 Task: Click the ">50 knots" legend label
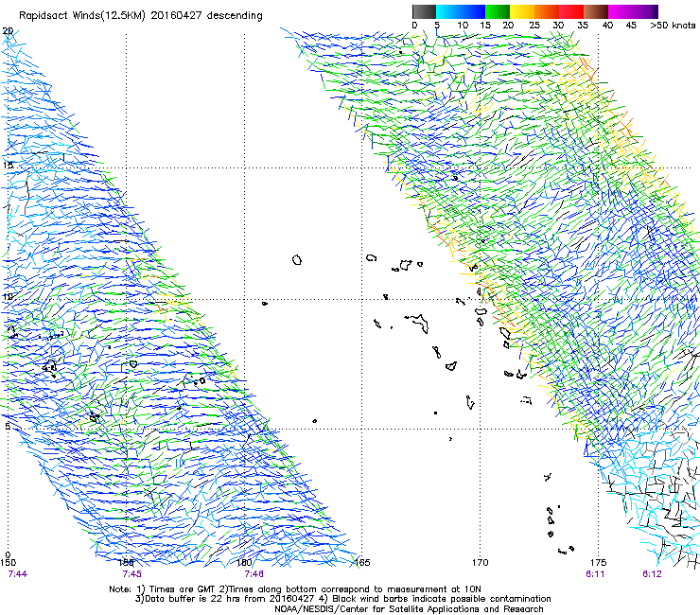tap(673, 26)
